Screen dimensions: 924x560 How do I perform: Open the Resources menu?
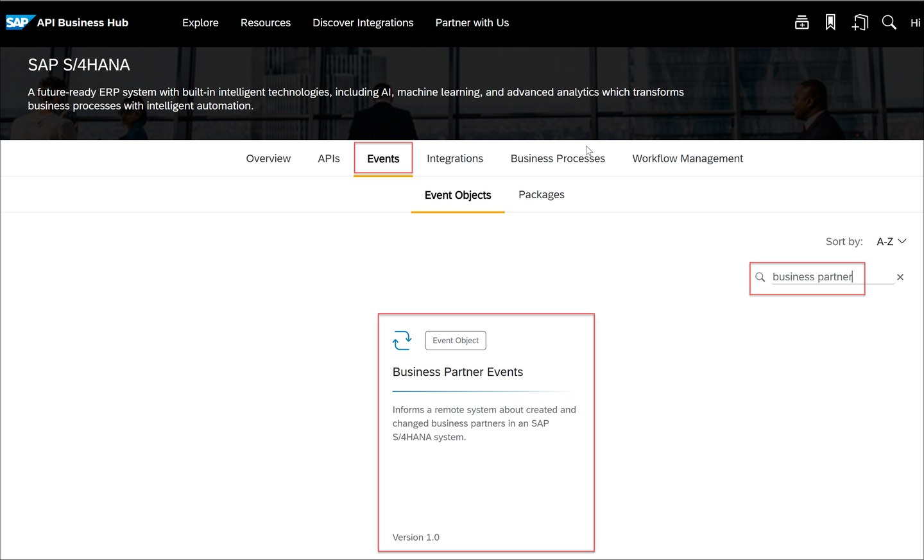coord(266,22)
